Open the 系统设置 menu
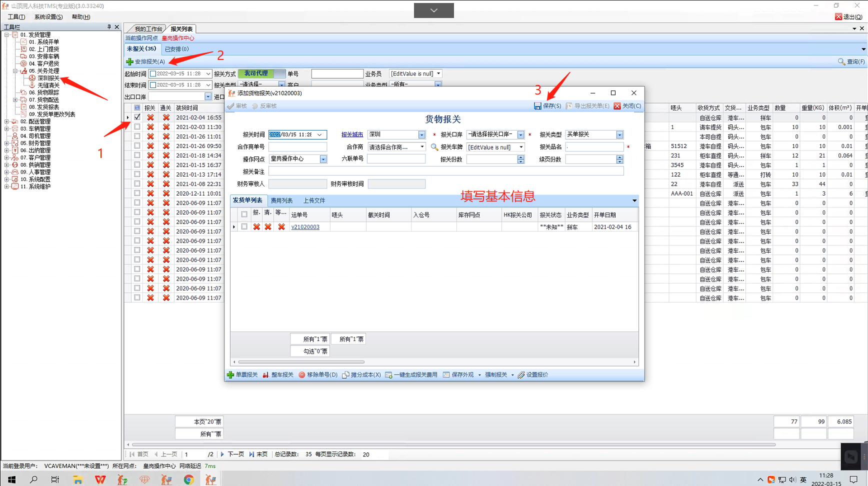This screenshot has width=868, height=486. click(48, 17)
